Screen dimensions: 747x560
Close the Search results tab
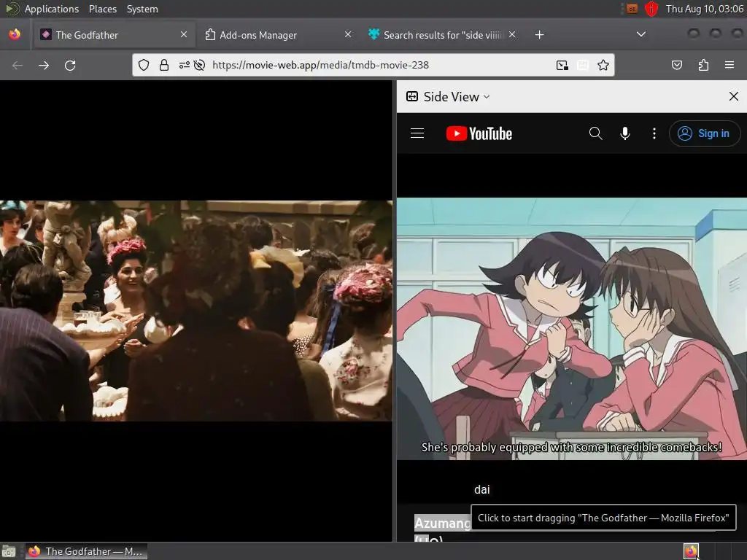[512, 34]
